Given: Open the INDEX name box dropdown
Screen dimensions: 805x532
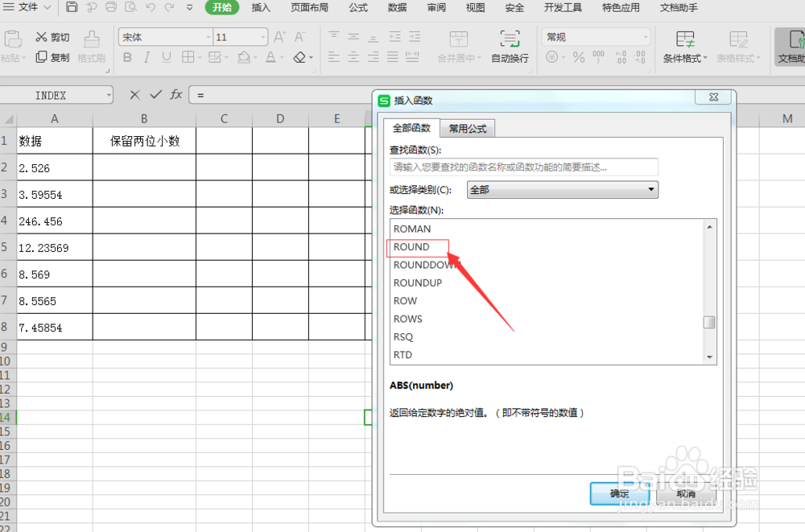Looking at the screenshot, I should [109, 95].
